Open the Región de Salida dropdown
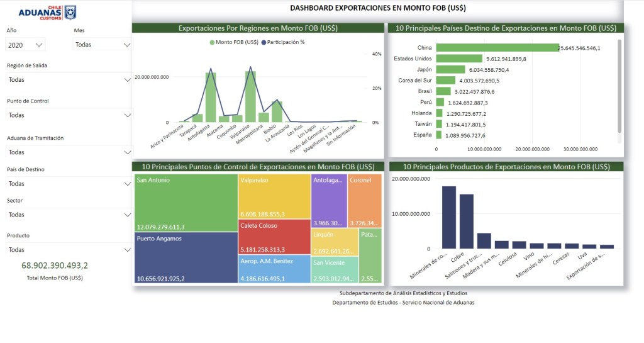644x343 pixels. (x=69, y=80)
